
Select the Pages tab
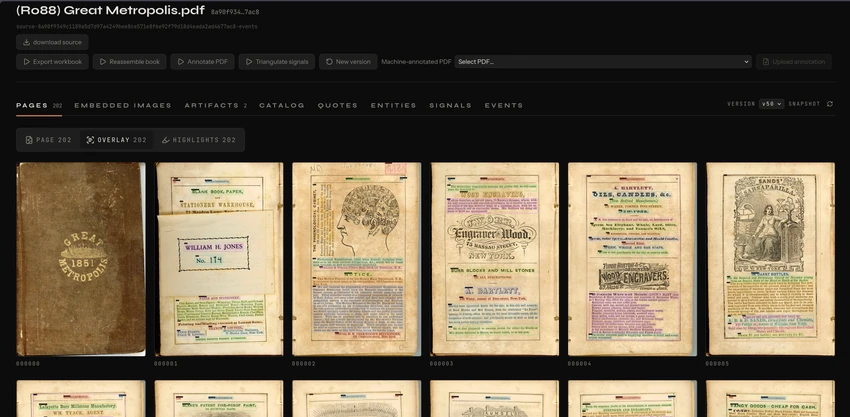39,105
